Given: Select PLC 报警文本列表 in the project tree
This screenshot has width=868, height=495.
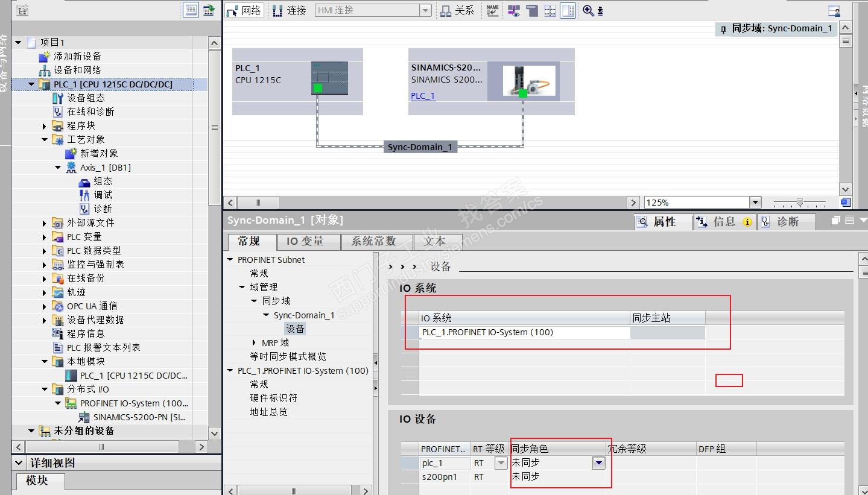Looking at the screenshot, I should coord(104,347).
